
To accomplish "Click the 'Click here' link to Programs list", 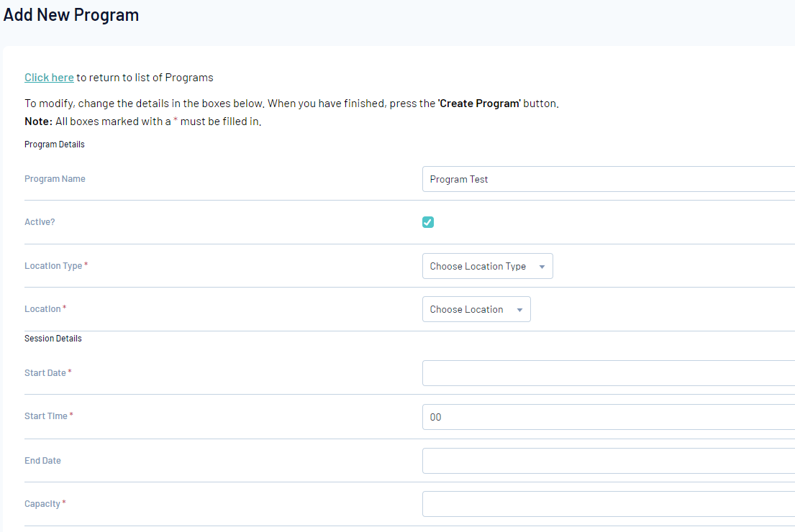I will point(49,78).
